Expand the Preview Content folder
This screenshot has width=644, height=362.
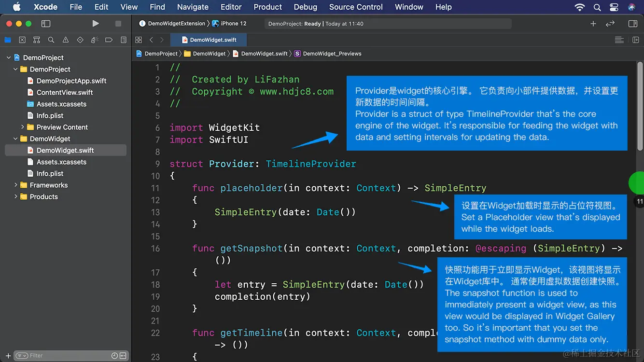[22, 127]
